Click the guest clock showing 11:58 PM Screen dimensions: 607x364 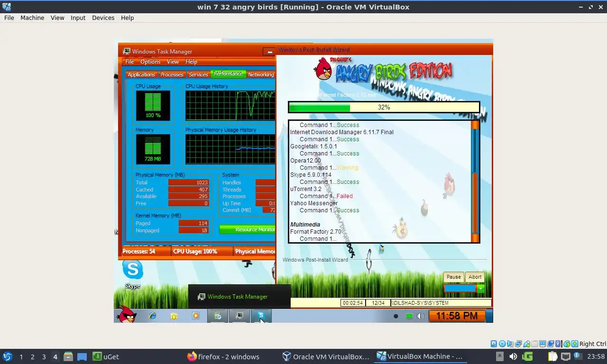coord(457,316)
